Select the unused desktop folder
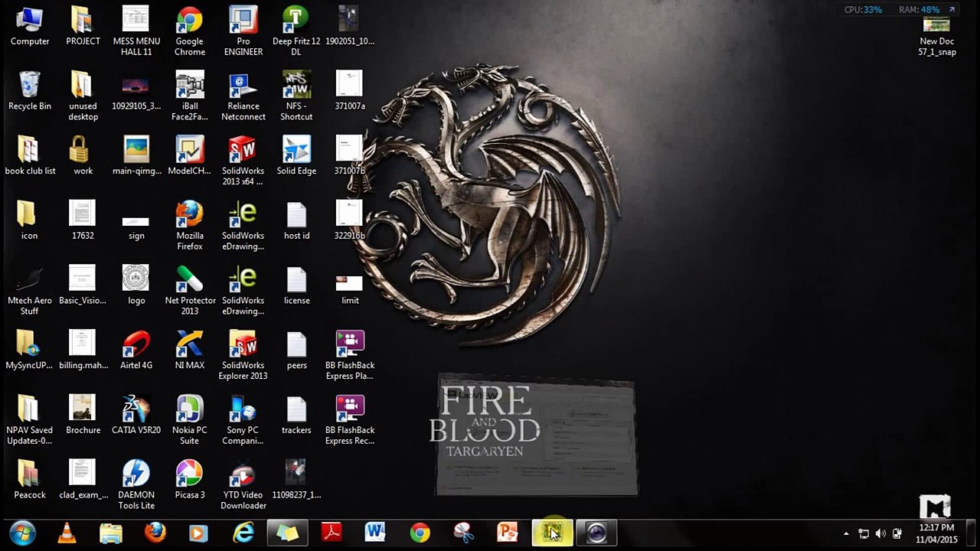 pyautogui.click(x=83, y=96)
